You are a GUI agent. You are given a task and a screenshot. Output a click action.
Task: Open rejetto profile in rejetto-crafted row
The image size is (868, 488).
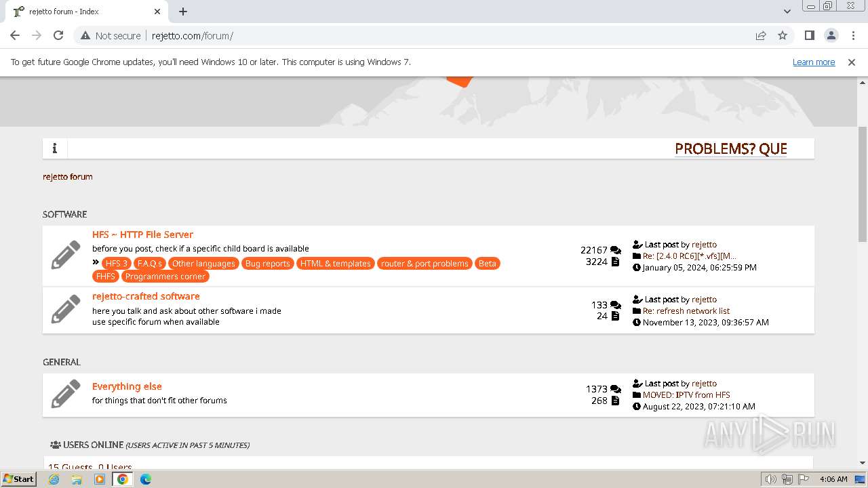pos(704,299)
